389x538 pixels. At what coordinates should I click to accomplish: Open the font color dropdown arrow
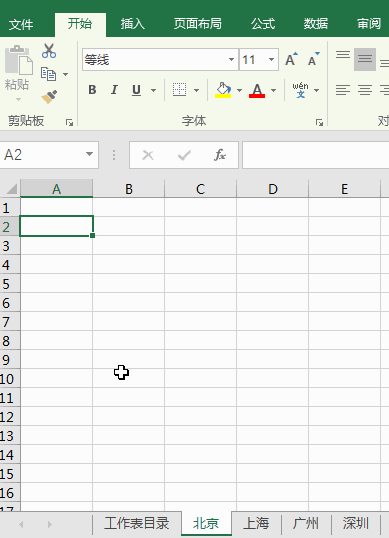[273, 91]
